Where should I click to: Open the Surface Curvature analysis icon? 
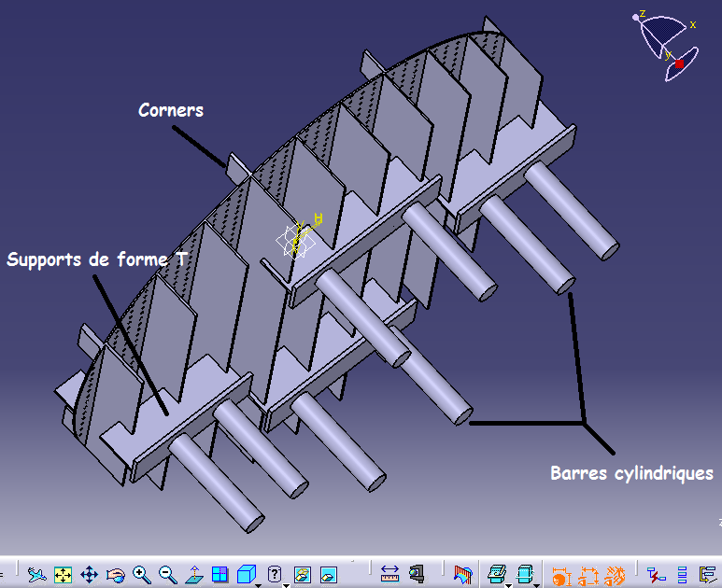[462, 575]
